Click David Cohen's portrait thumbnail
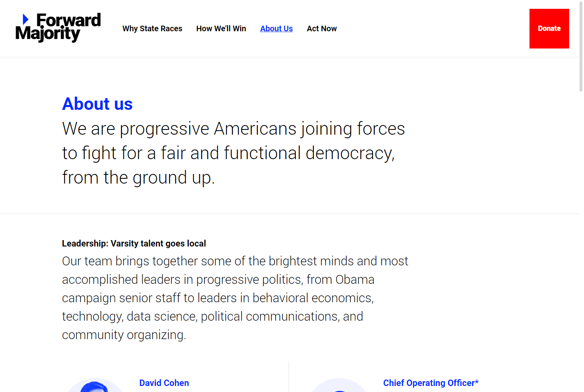The image size is (584, 392). click(x=95, y=385)
